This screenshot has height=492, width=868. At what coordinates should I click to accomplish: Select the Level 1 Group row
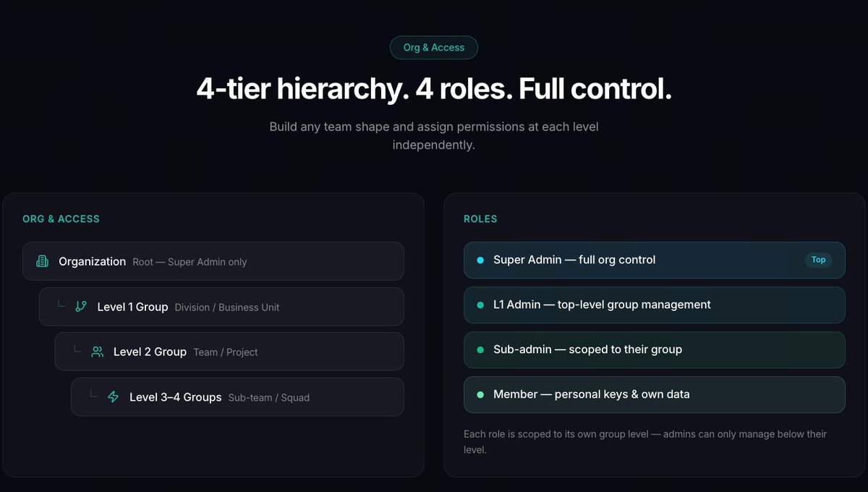(221, 307)
